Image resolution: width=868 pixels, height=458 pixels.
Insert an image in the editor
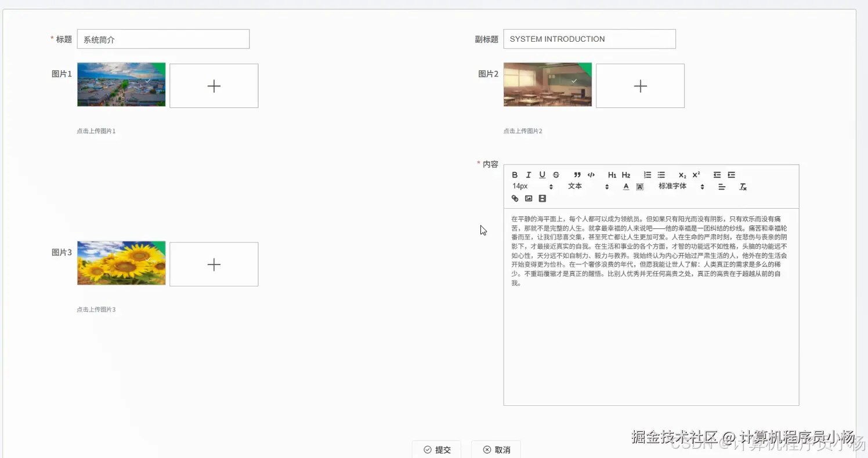point(529,198)
